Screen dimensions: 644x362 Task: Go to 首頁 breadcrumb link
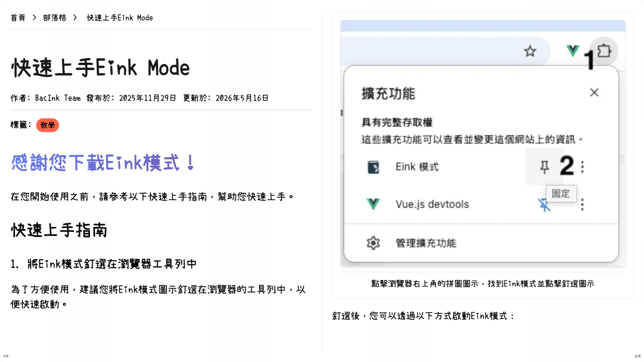[x=18, y=18]
